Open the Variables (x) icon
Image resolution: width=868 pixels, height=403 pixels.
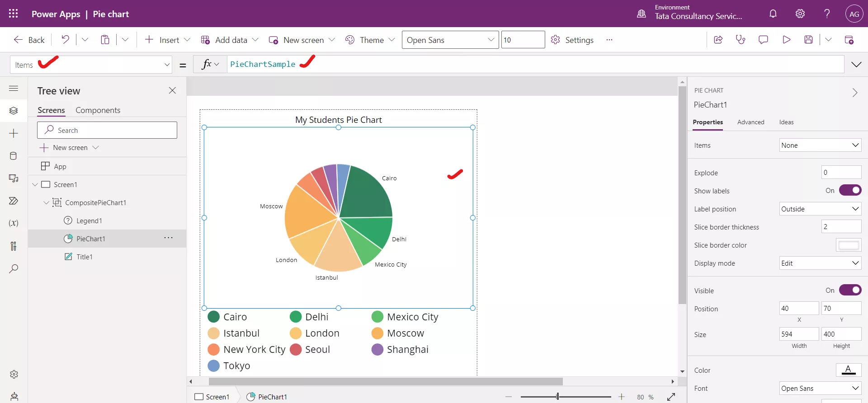14,223
